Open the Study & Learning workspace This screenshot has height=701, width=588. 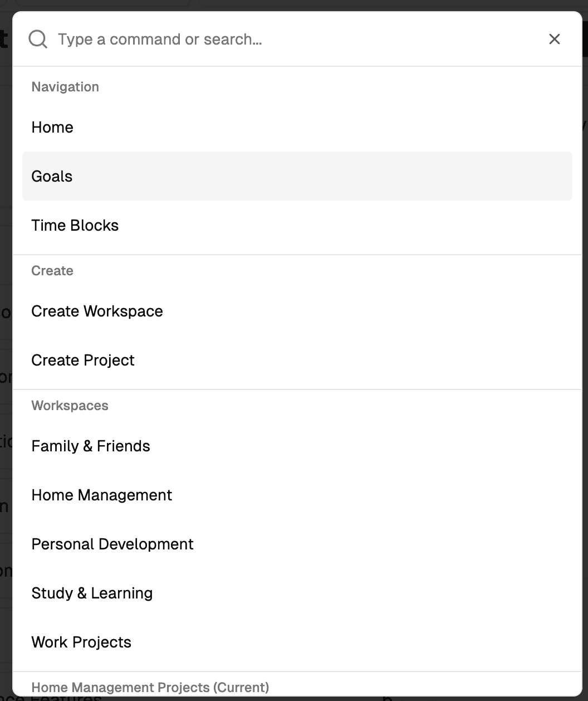(92, 593)
